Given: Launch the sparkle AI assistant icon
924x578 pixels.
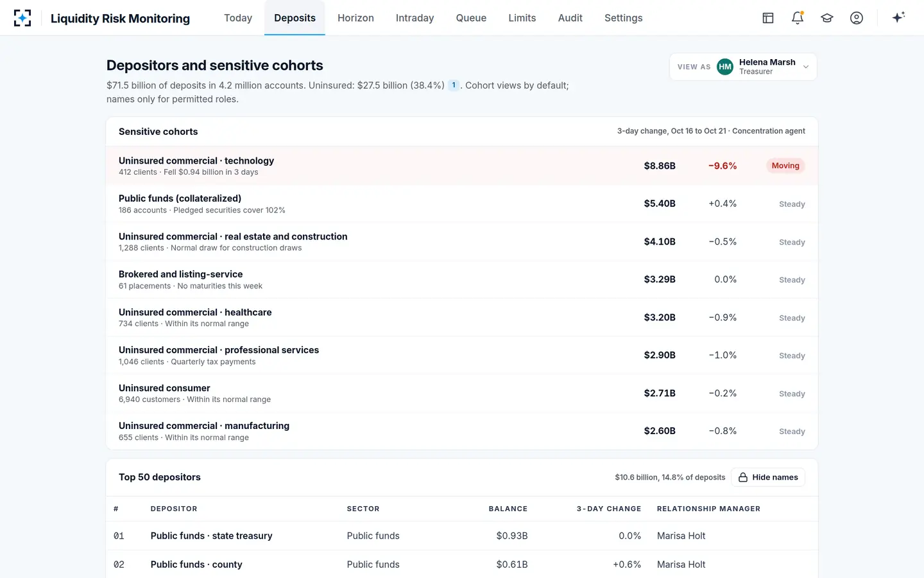Looking at the screenshot, I should point(898,17).
